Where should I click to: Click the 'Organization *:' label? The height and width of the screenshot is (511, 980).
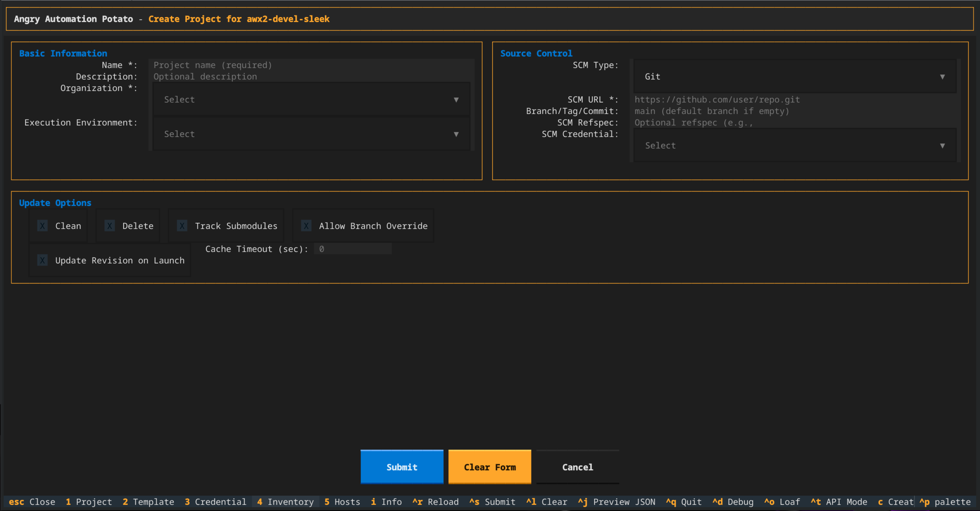point(99,88)
